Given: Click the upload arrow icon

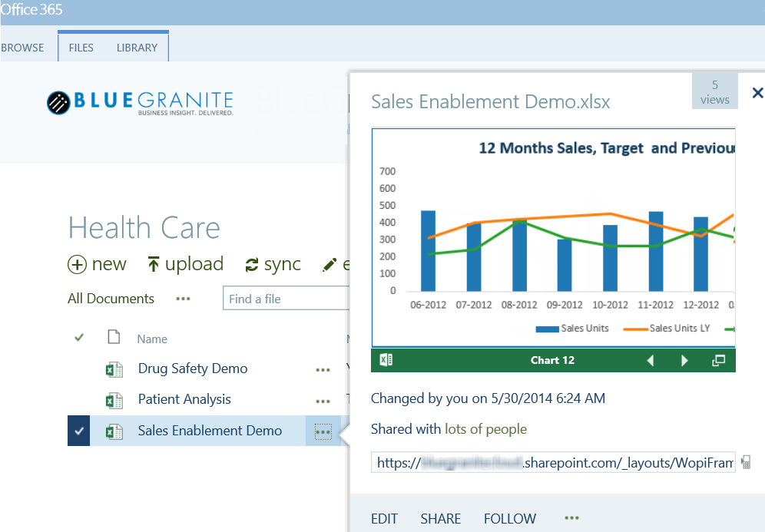Looking at the screenshot, I should [x=153, y=264].
